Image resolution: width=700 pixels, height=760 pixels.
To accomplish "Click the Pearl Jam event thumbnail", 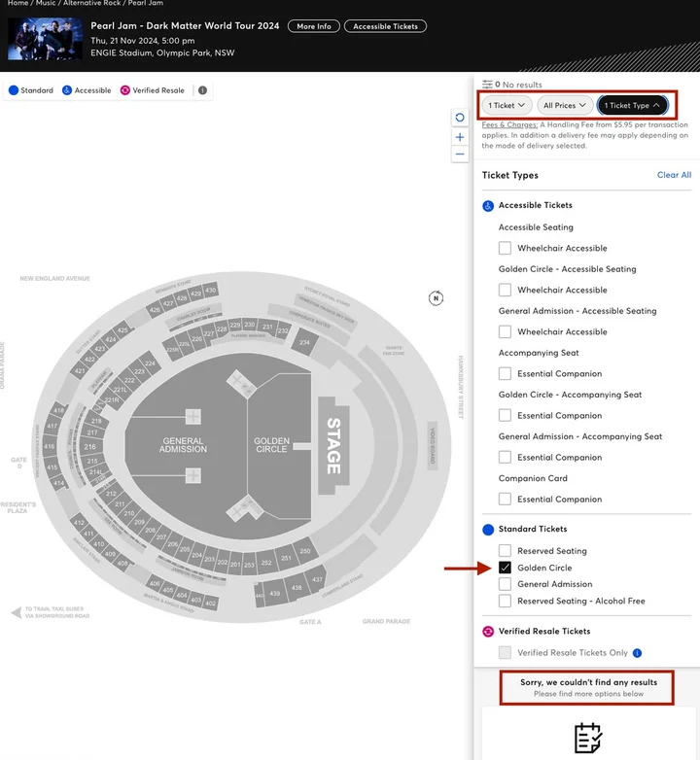I will tap(45, 39).
